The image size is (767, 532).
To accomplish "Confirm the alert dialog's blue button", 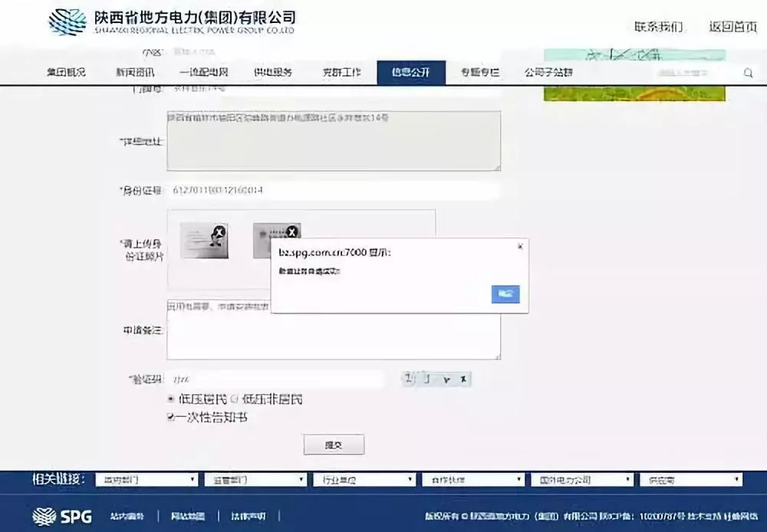I will [x=505, y=294].
